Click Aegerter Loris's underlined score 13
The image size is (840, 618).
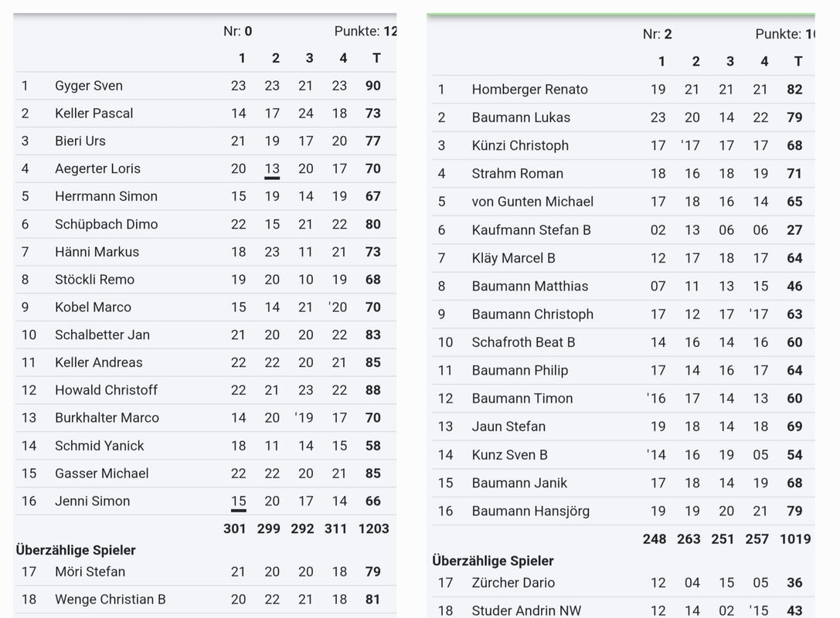pos(272,169)
